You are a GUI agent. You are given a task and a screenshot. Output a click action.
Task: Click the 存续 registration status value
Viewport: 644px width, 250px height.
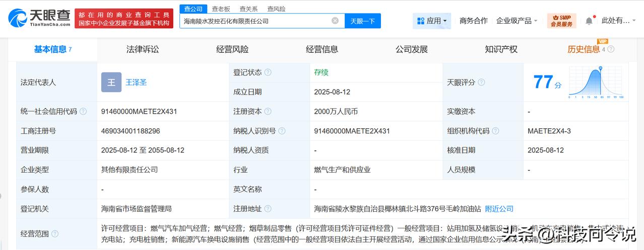click(321, 72)
